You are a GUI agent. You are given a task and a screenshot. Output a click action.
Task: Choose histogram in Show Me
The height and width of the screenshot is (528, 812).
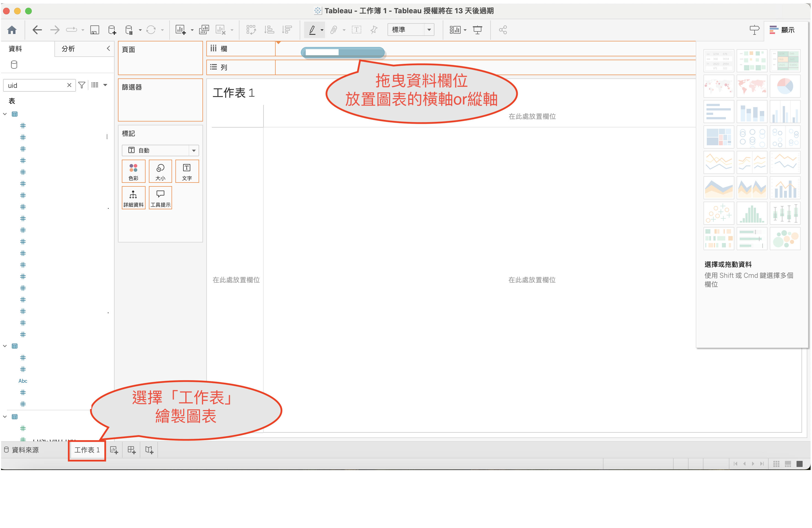pyautogui.click(x=752, y=213)
